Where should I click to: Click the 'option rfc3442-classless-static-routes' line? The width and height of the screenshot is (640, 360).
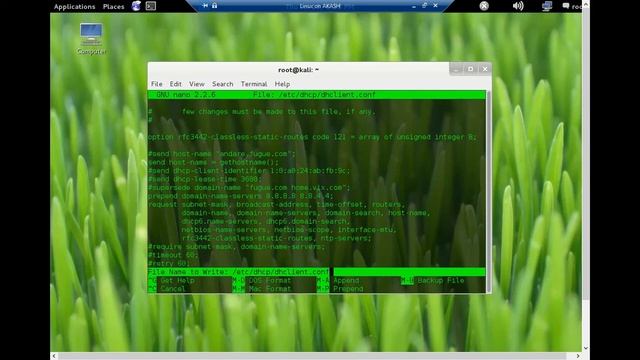click(x=312, y=137)
